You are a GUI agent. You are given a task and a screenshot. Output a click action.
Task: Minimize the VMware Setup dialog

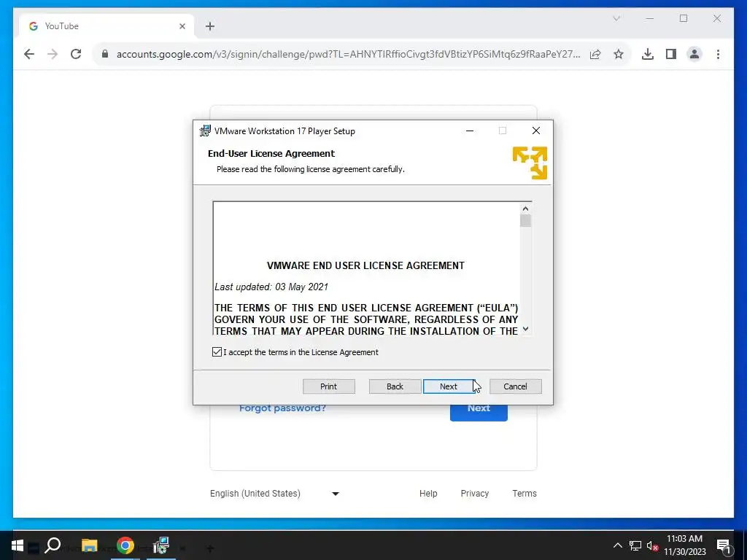coord(470,131)
